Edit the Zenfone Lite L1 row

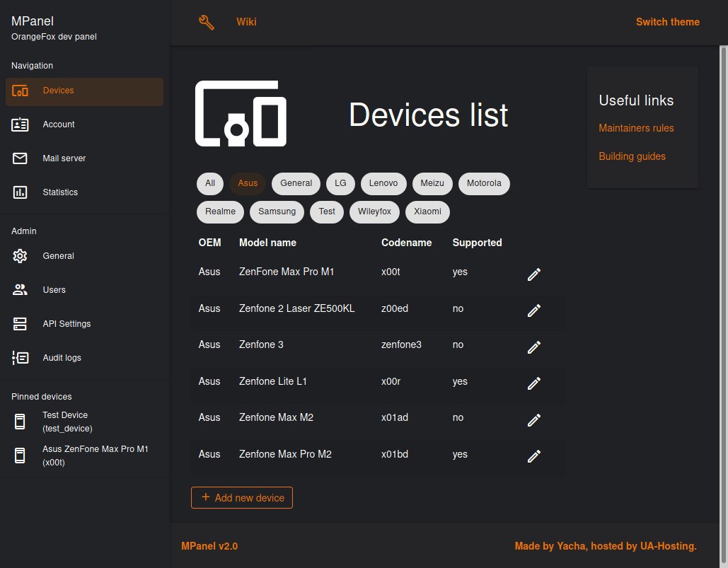coord(534,383)
